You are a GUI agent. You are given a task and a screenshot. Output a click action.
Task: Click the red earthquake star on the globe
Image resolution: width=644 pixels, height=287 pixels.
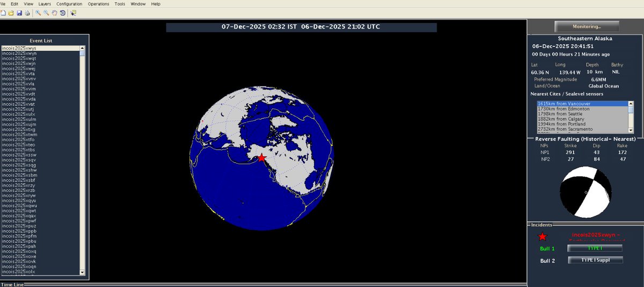pos(261,157)
